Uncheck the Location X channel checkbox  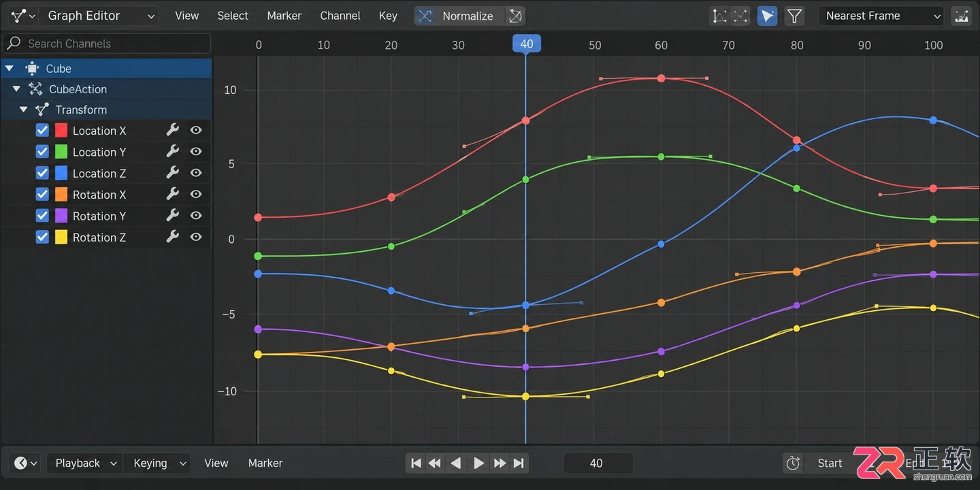coord(42,130)
